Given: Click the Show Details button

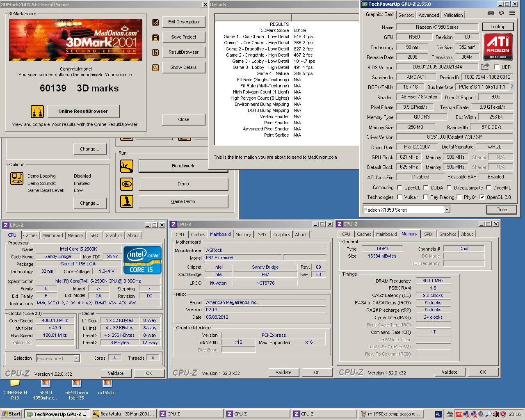Looking at the screenshot, I should [183, 67].
